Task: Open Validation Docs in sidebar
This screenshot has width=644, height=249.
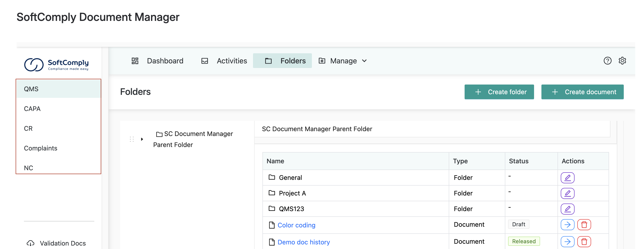Action: (63, 243)
